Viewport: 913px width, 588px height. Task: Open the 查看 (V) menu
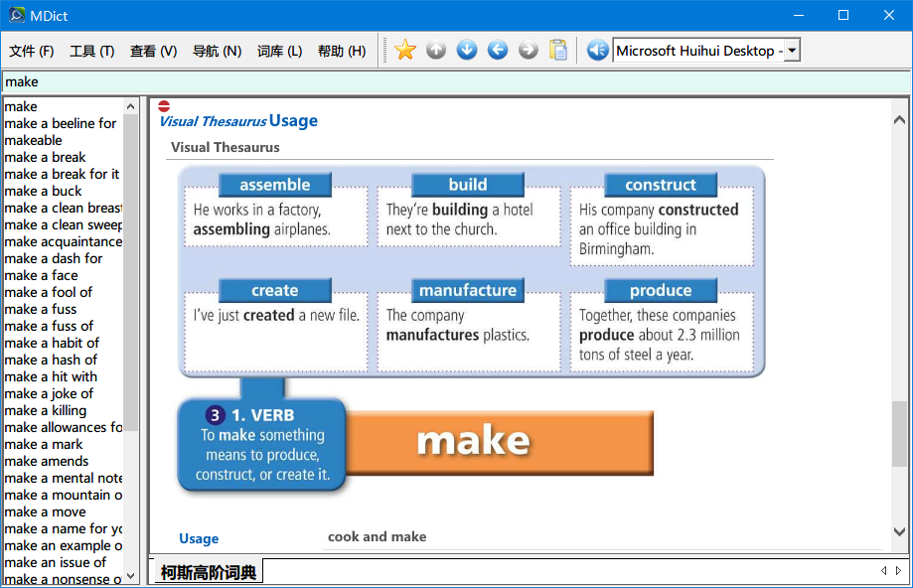(153, 52)
